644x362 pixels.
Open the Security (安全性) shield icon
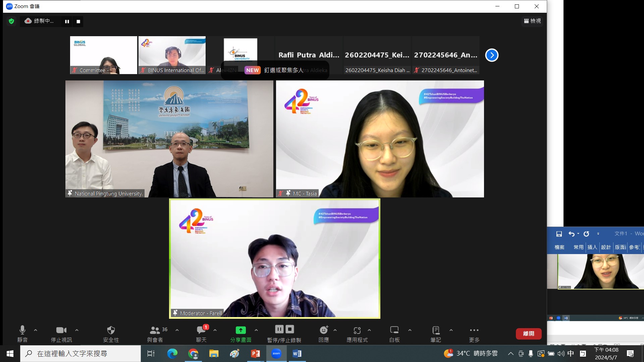point(111,330)
